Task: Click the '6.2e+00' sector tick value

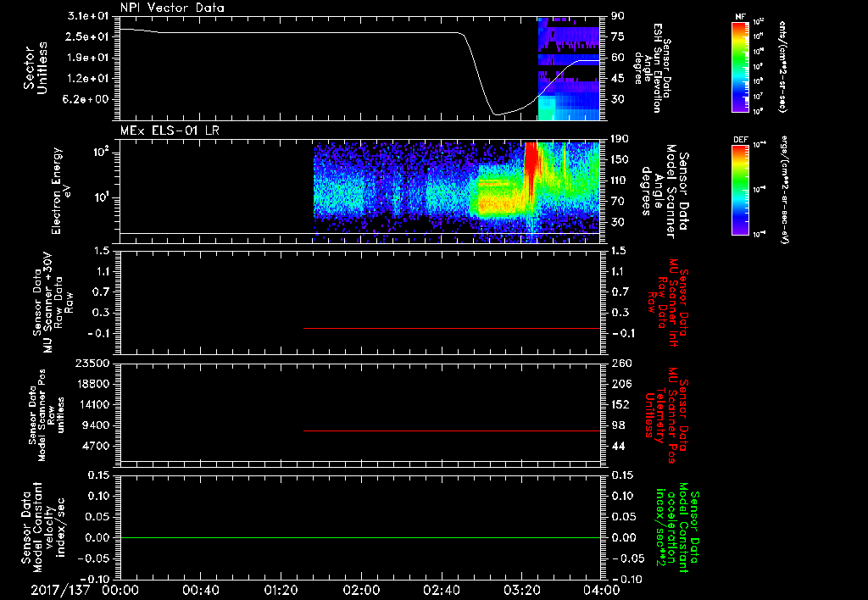Action: tap(87, 99)
